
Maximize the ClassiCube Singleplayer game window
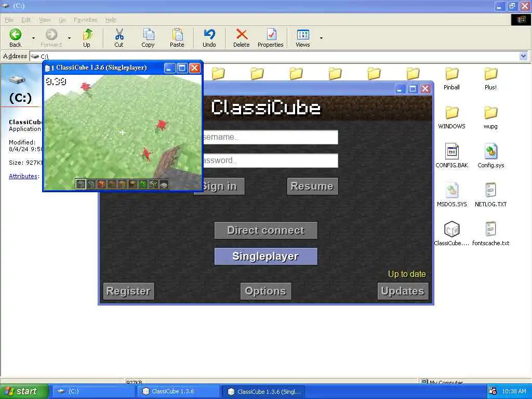point(182,68)
